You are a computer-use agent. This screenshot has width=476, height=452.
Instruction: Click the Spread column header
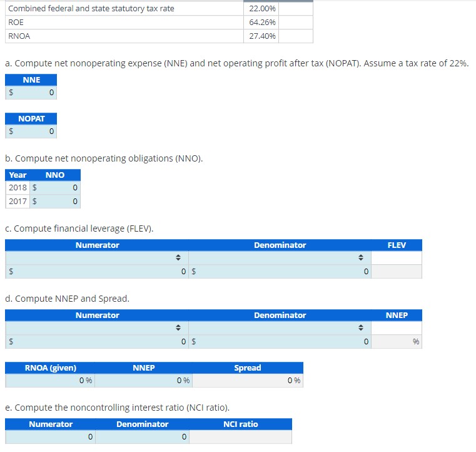point(248,368)
